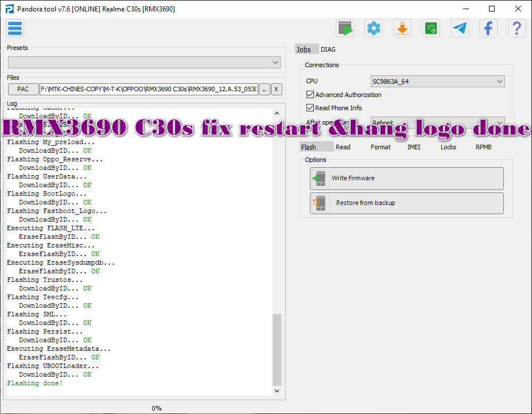Click the 'Flashing Oppo_Reserve...' log line
Image resolution: width=532 pixels, height=414 pixels.
point(55,159)
